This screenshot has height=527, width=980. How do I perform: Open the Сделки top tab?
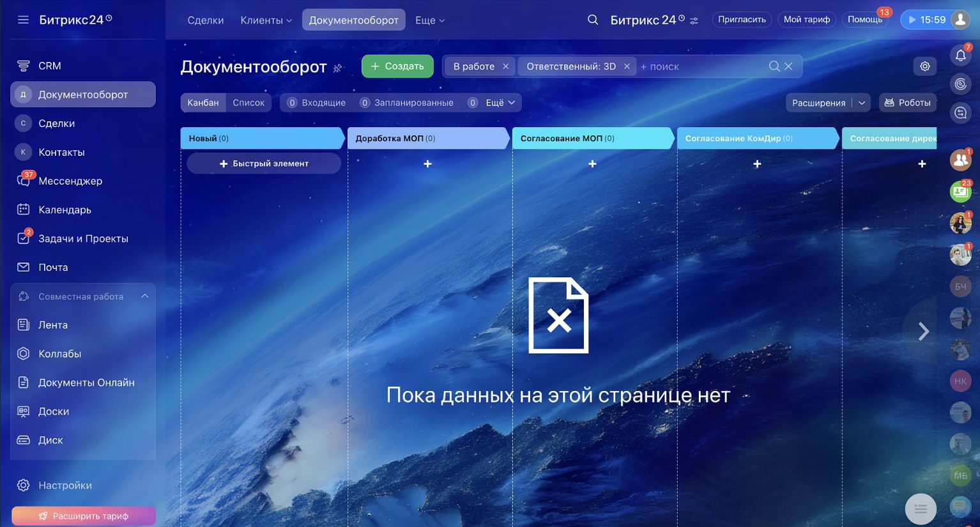click(x=206, y=20)
